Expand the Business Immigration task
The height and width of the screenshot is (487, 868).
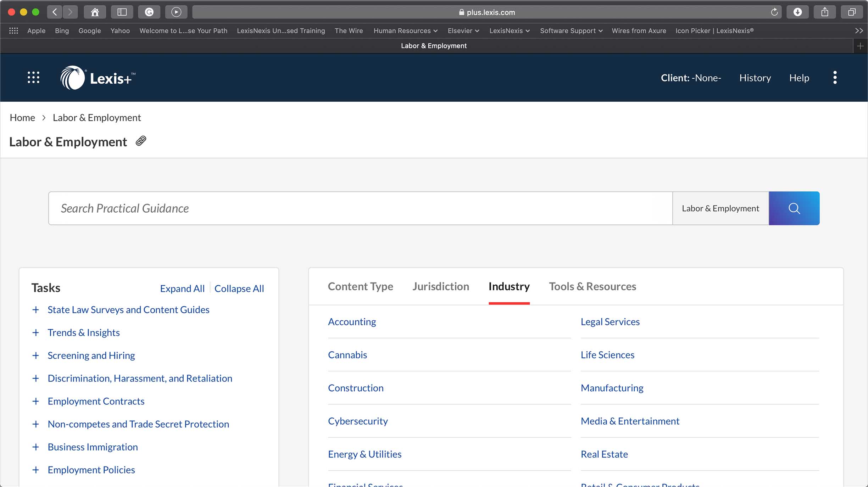35,447
